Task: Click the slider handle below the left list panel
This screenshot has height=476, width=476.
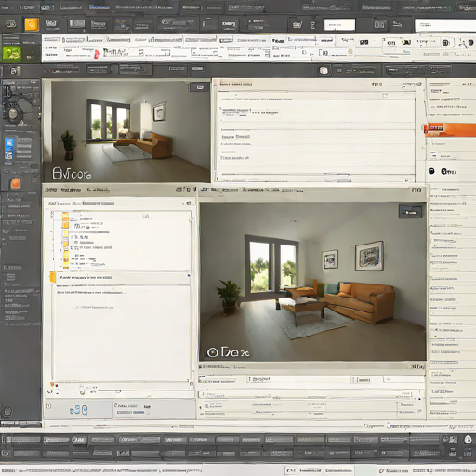Action: pos(82,392)
